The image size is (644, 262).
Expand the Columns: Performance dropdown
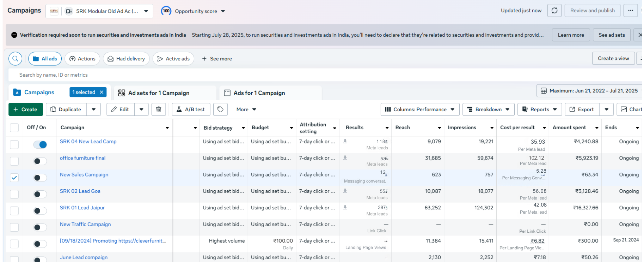(x=419, y=109)
